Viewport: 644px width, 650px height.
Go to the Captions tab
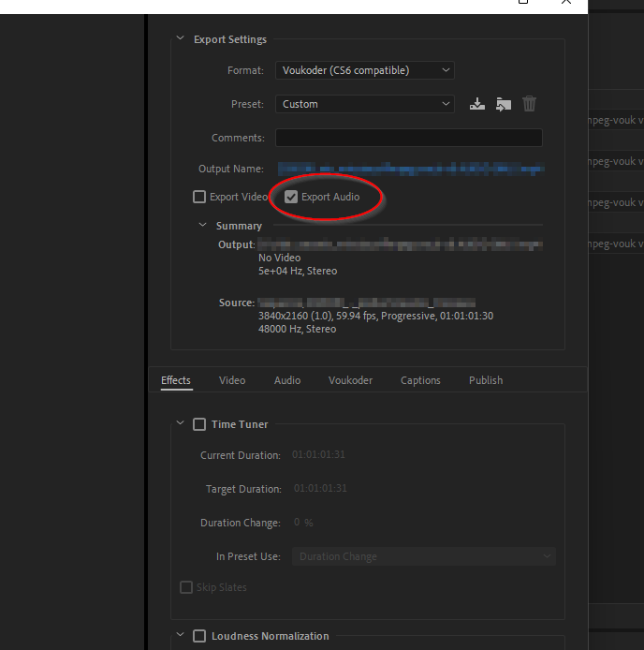point(420,380)
